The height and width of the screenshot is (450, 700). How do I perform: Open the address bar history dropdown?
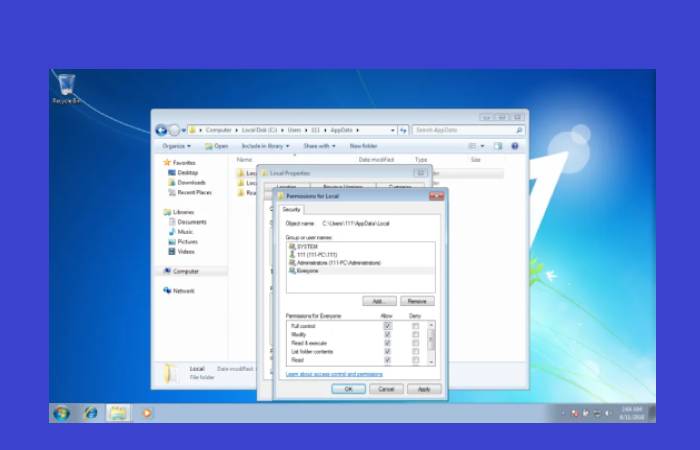click(x=392, y=130)
